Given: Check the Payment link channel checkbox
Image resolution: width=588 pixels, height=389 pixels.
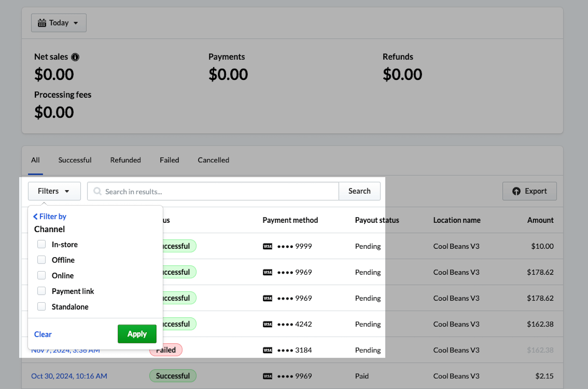Looking at the screenshot, I should (x=42, y=291).
